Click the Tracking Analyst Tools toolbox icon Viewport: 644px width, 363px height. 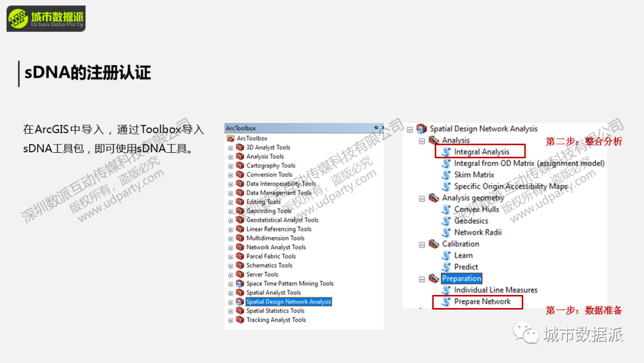(x=240, y=320)
